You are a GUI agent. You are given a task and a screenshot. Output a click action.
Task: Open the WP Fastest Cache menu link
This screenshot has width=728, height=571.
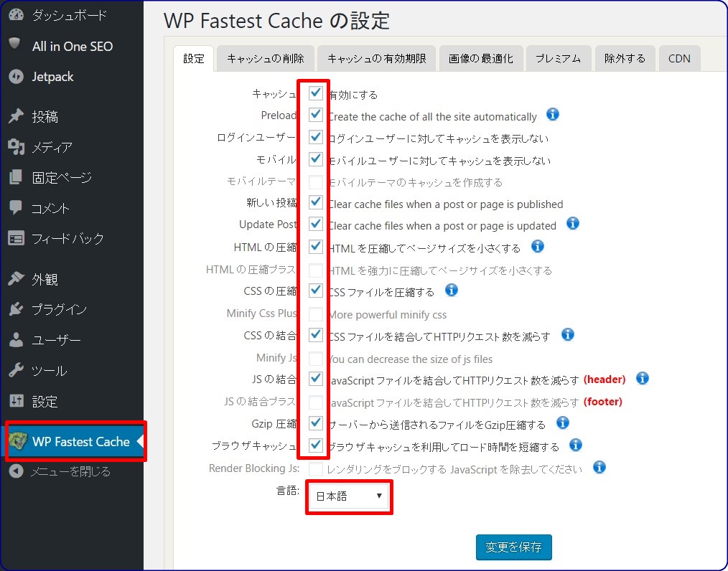(x=81, y=442)
